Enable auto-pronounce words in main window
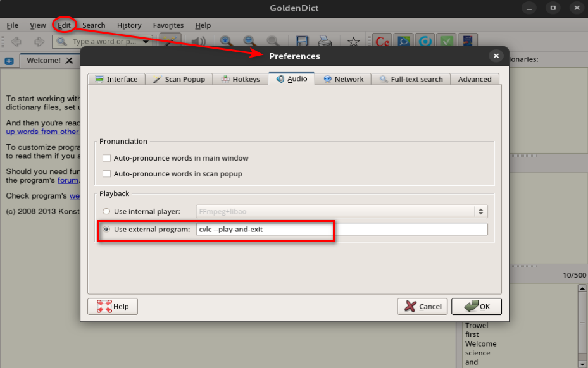 pyautogui.click(x=106, y=158)
